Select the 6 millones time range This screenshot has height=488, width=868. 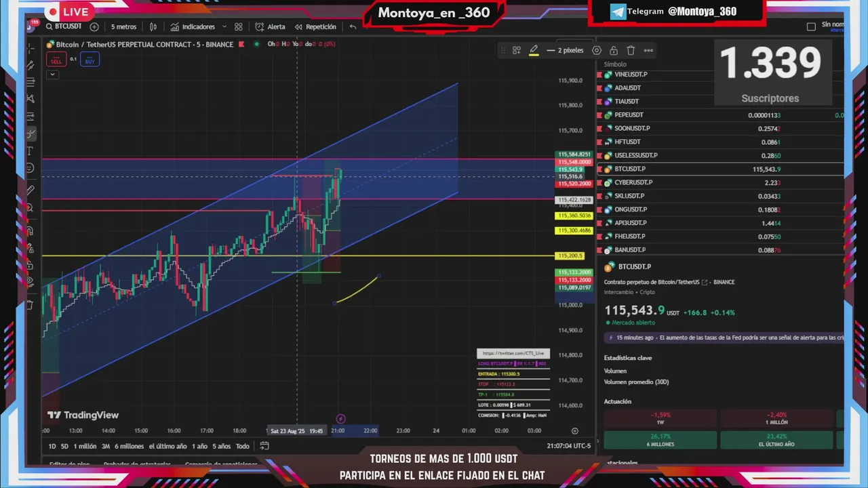[x=129, y=446]
